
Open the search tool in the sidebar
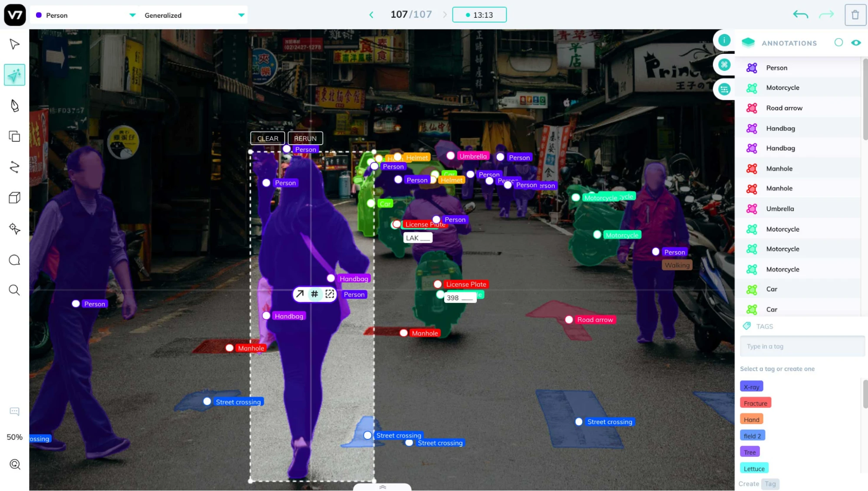(14, 290)
